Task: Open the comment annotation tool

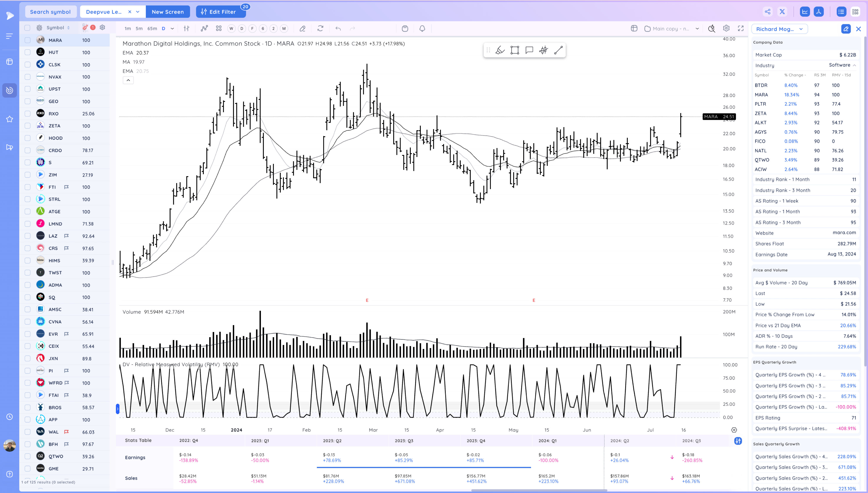Action: (x=529, y=51)
